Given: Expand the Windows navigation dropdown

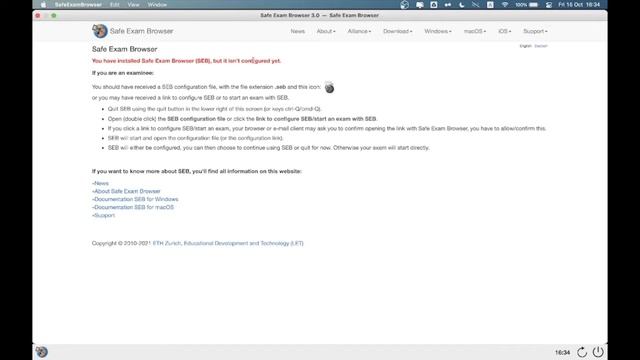Looking at the screenshot, I should [438, 31].
